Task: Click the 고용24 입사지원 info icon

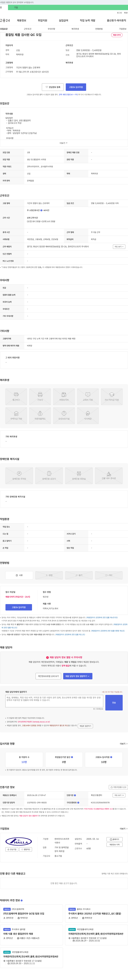Action: coord(111,757)
